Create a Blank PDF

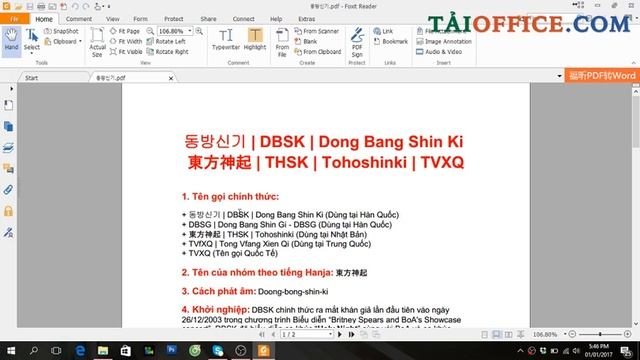click(x=306, y=41)
